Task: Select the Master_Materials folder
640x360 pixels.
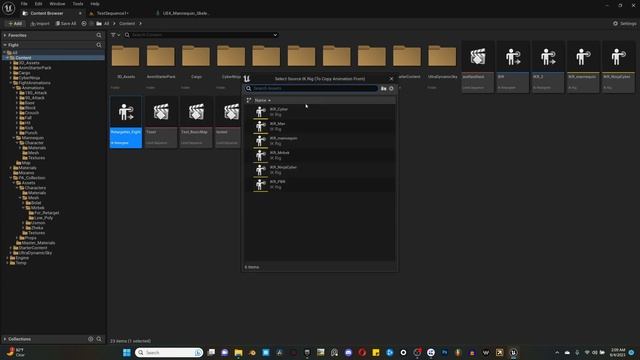Action: coord(38,243)
